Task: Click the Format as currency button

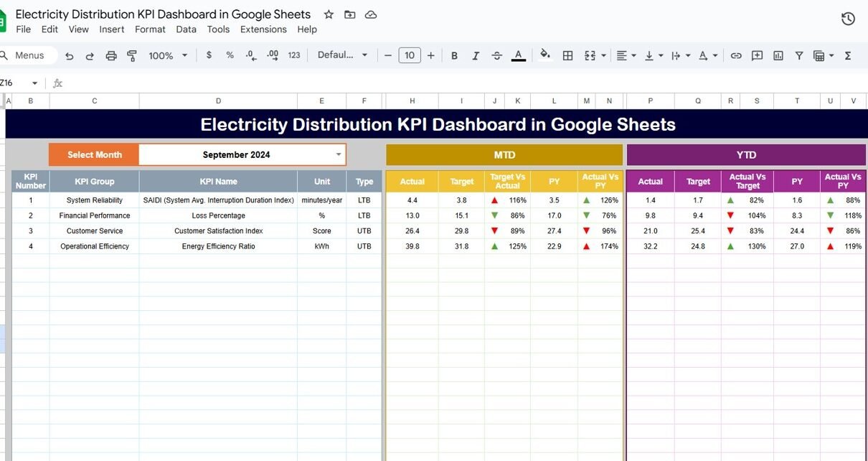Action: (x=209, y=55)
